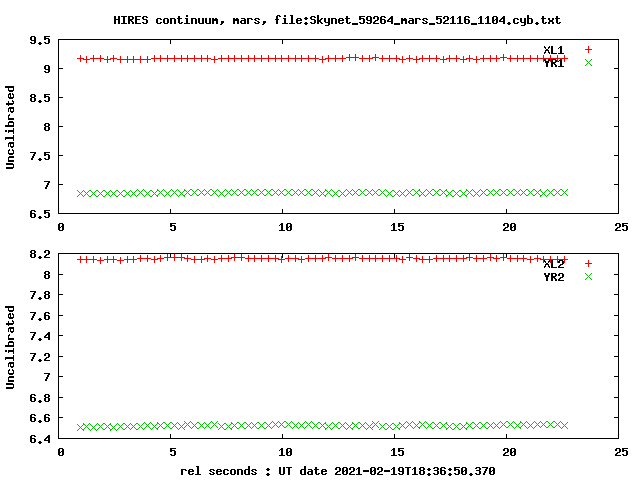
Task: Click the x-axis 20 tick under the upper plot
Action: (509, 227)
